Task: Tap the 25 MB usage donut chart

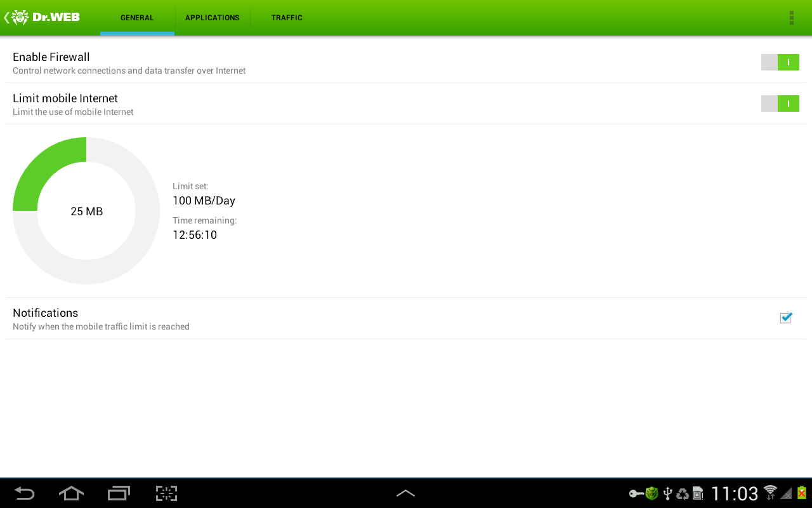Action: [86, 211]
